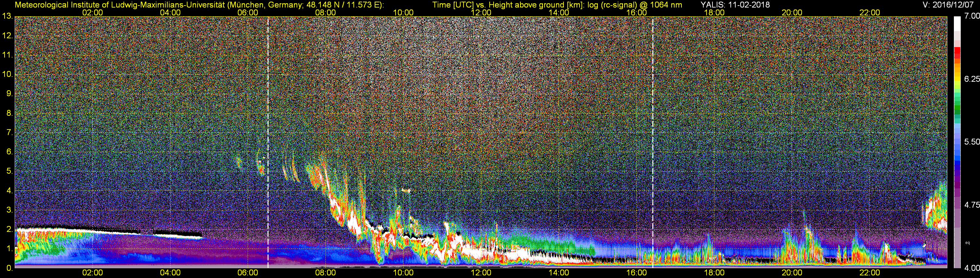The image size is (980, 278).
Task: Click the white dashed vertical marker after 16:00
Action: coord(653,142)
